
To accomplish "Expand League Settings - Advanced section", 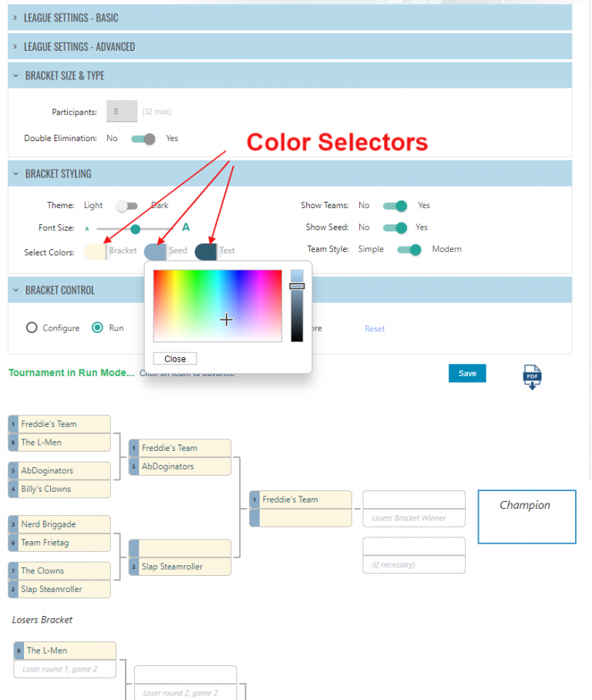I will tap(79, 47).
